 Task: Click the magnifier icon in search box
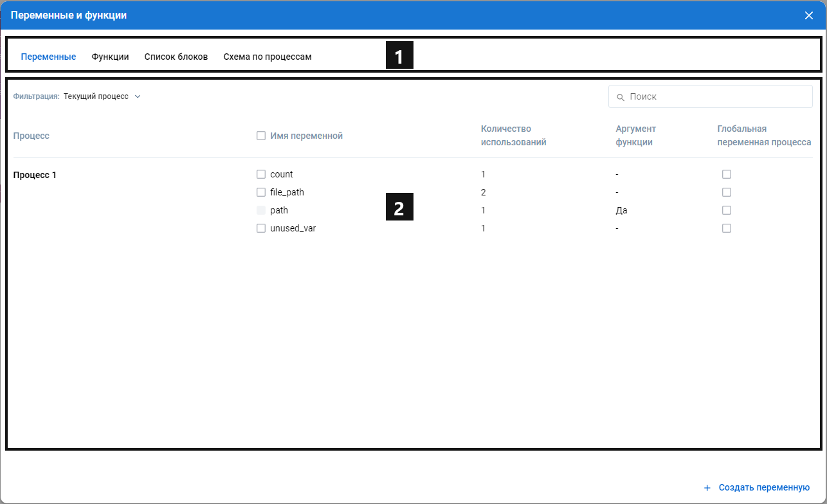point(621,97)
